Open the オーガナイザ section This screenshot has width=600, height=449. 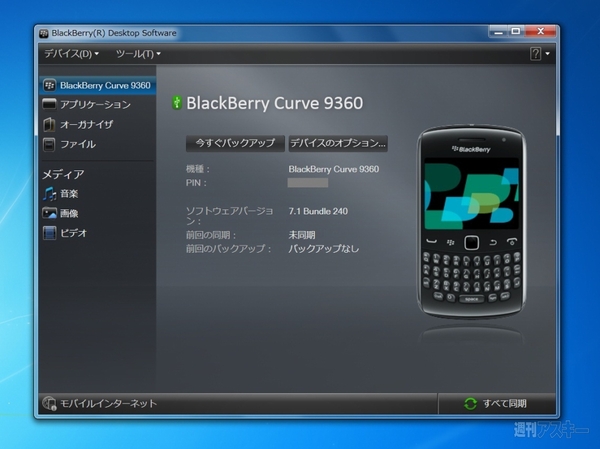pyautogui.click(x=86, y=124)
